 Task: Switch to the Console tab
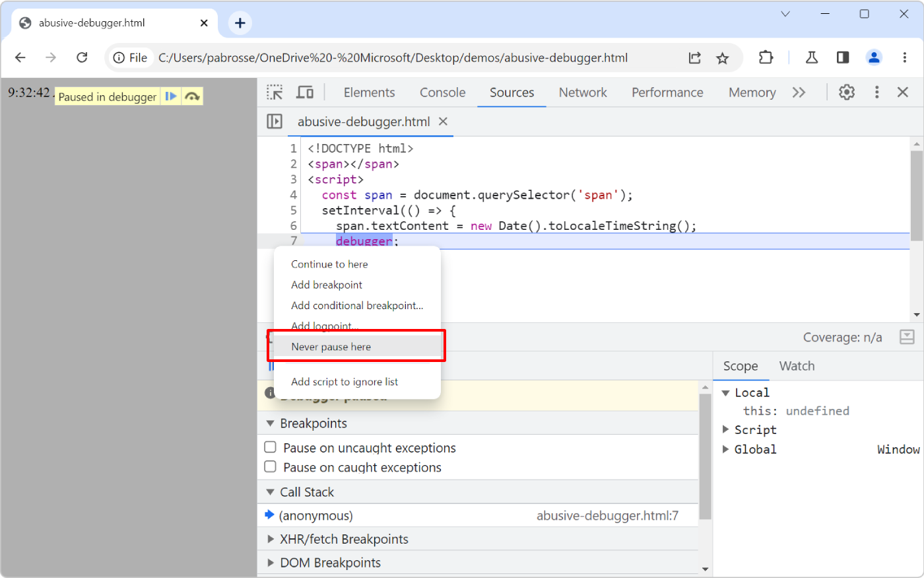point(442,92)
